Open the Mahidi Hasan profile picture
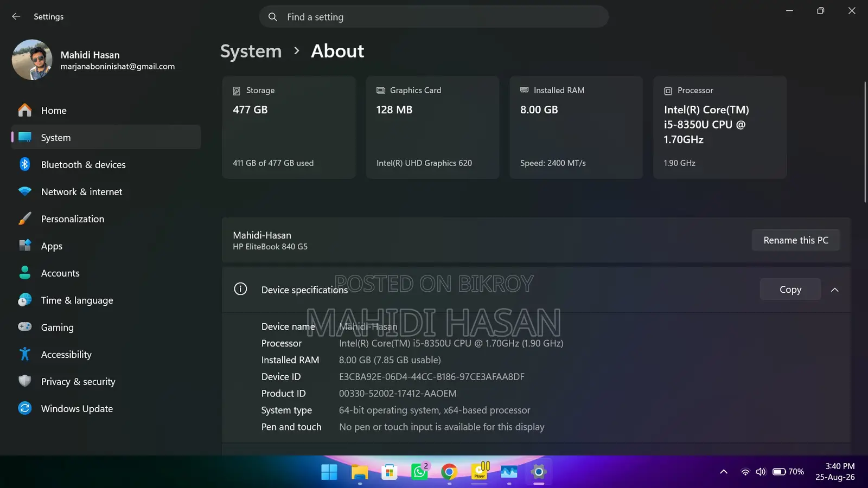 (32, 60)
